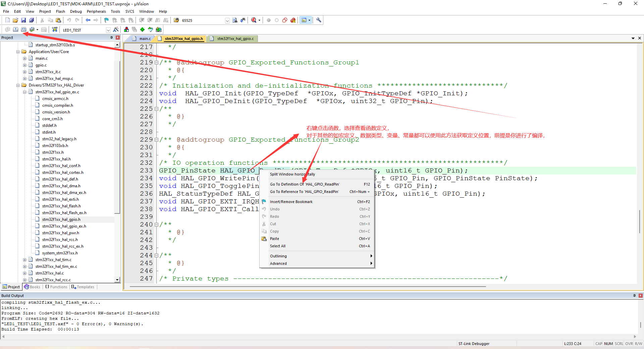The height and width of the screenshot is (349, 644).
Task: Click the Undo arrow in the toolbar
Action: (x=69, y=20)
